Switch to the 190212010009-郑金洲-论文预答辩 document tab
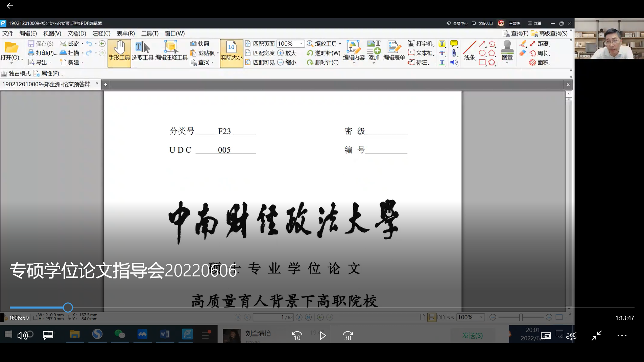This screenshot has width=644, height=362. pos(46,84)
